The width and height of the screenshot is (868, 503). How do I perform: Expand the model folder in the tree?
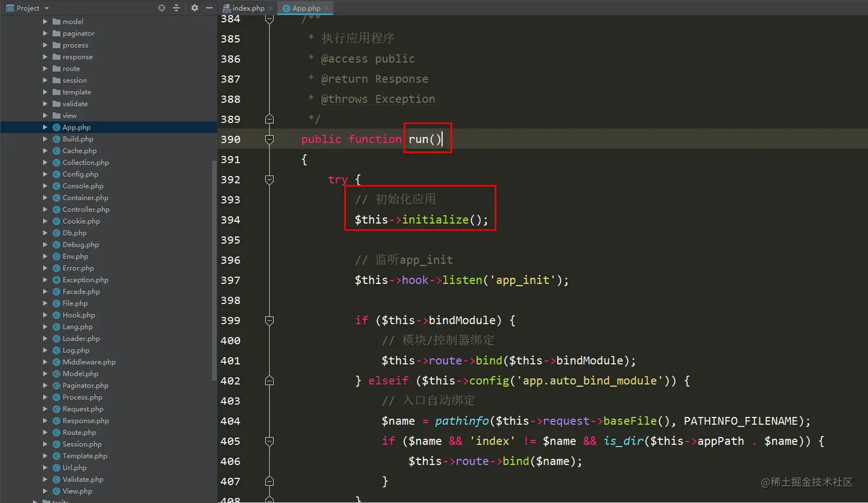[x=46, y=21]
